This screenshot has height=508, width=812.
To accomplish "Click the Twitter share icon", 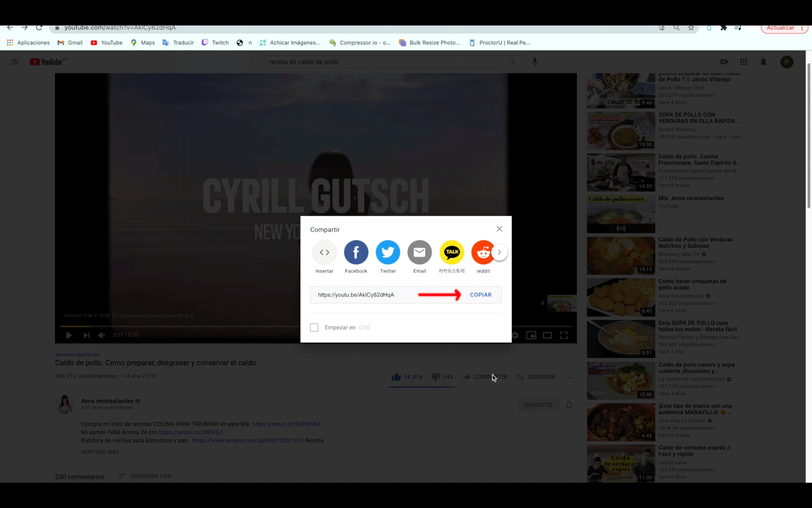I will tap(388, 252).
